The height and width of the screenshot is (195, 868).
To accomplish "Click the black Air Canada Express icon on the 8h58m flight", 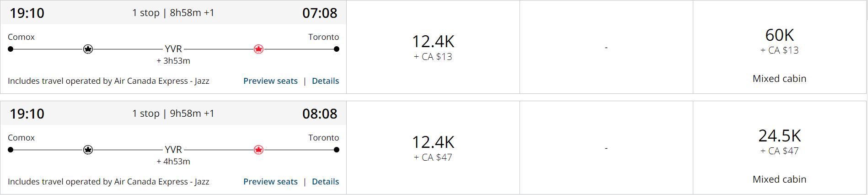I will coord(88,49).
